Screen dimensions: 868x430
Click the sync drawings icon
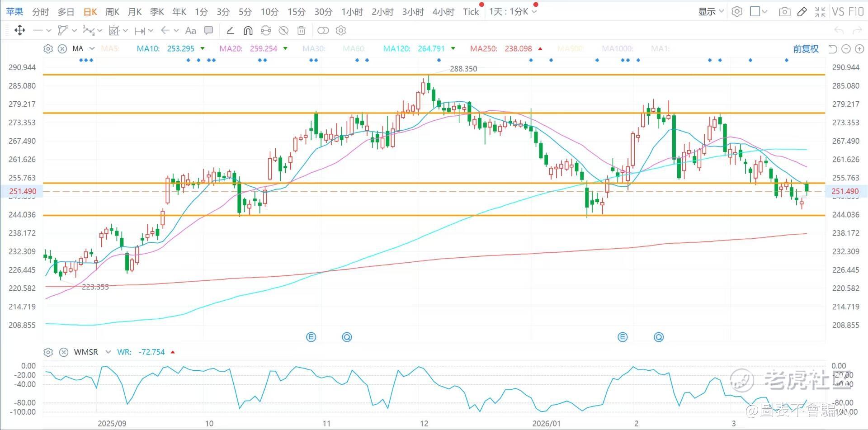(x=266, y=30)
